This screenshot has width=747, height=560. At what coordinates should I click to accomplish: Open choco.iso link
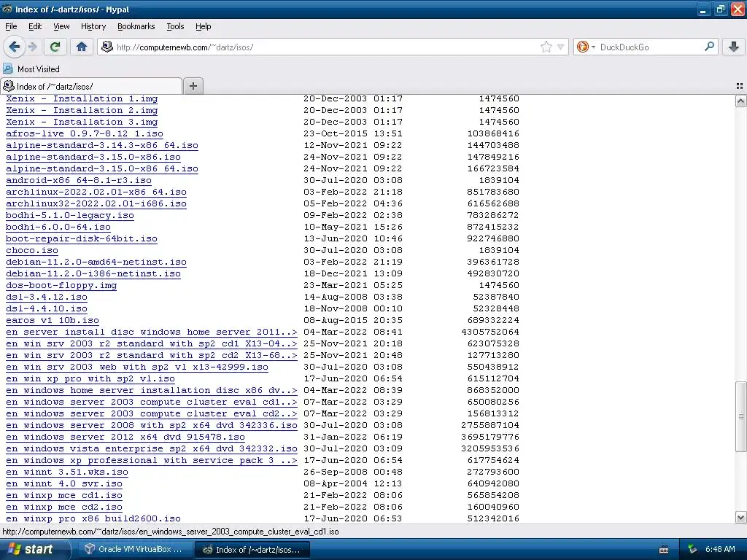[x=32, y=251]
